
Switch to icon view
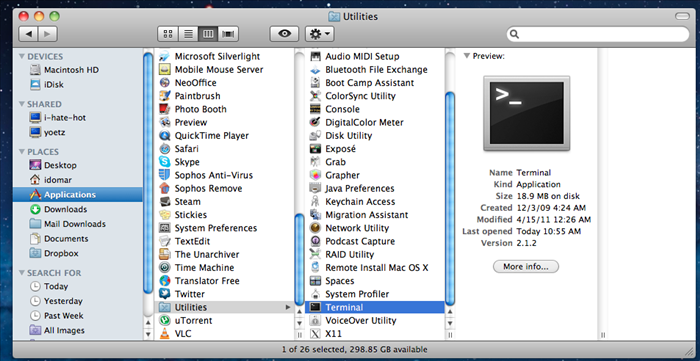(x=168, y=34)
